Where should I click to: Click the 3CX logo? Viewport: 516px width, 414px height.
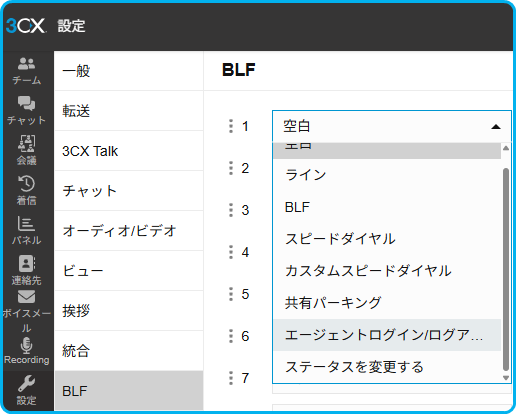pos(26,26)
